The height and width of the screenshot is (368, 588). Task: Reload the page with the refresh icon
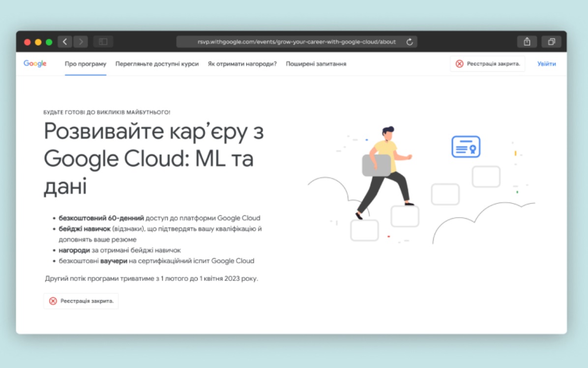[x=410, y=42]
